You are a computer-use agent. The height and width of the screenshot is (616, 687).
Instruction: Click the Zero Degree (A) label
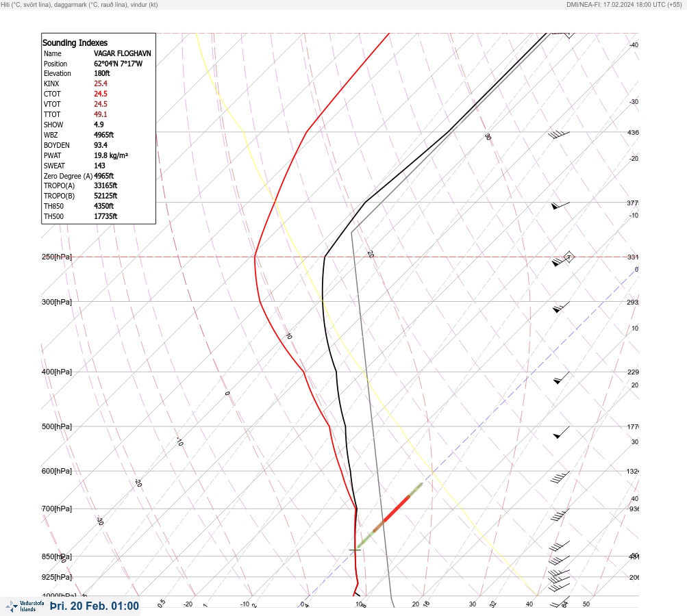[68, 176]
